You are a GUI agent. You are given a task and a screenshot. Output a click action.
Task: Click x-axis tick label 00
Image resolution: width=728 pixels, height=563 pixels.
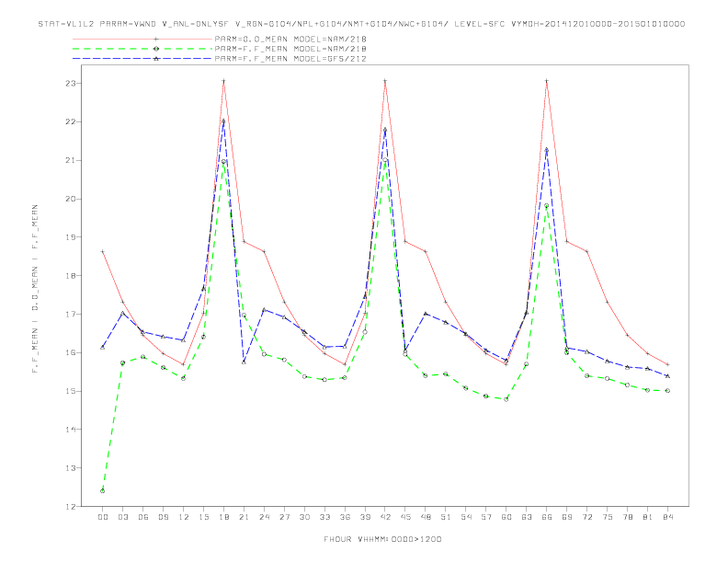(x=103, y=517)
